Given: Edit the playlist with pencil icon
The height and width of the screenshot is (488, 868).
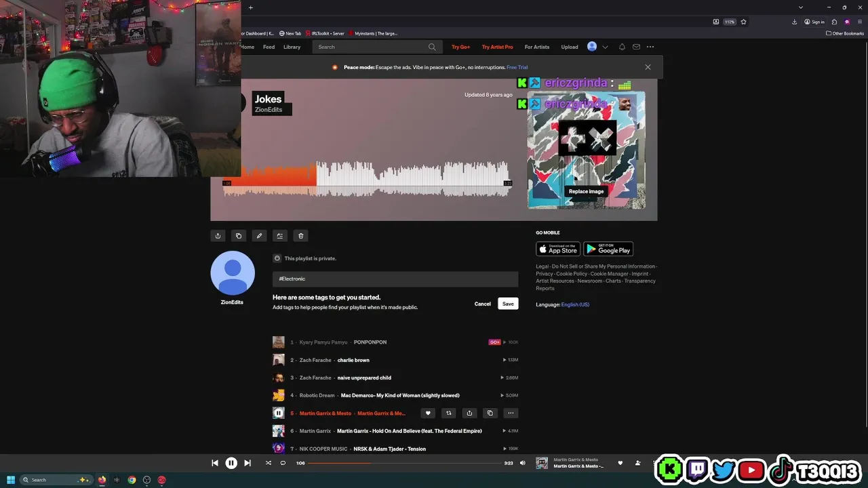Looking at the screenshot, I should pyautogui.click(x=259, y=236).
